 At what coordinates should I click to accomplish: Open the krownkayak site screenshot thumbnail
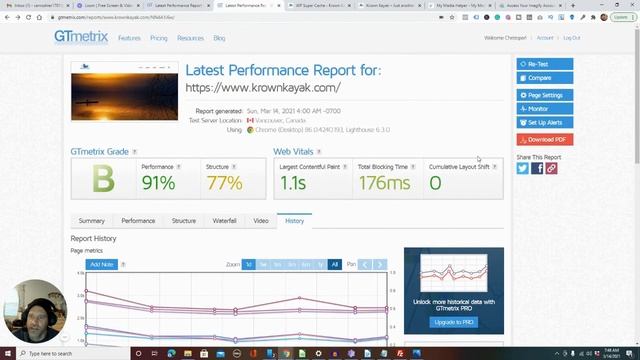click(124, 91)
